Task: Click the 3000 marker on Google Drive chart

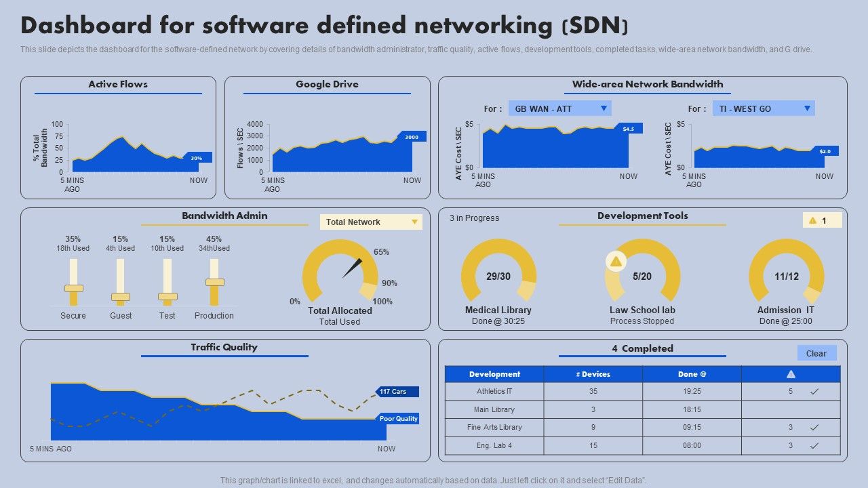Action: (411, 136)
